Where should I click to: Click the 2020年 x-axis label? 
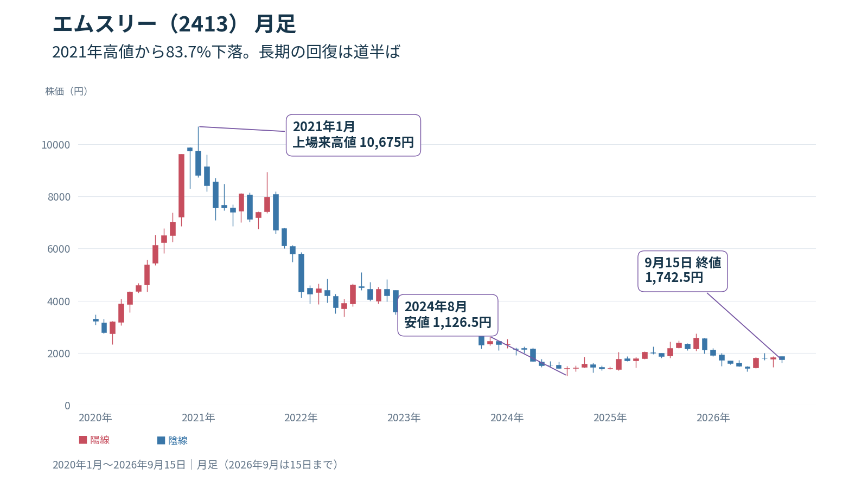[x=95, y=418]
